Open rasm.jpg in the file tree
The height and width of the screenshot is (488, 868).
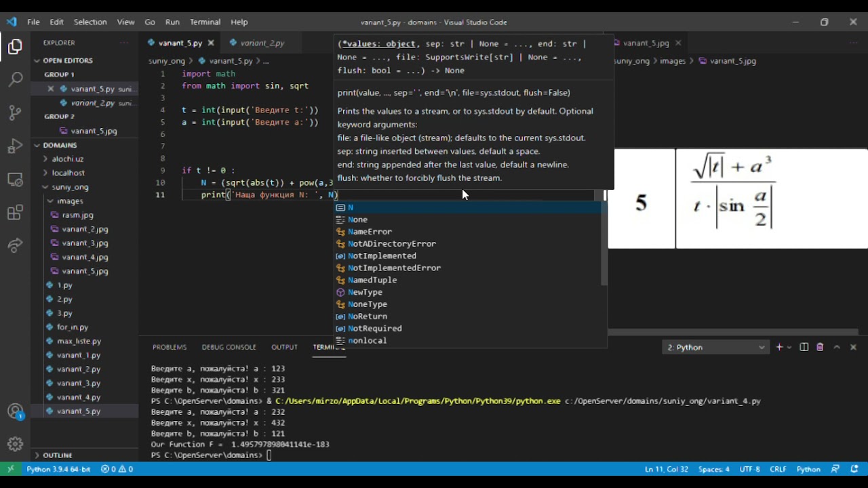(78, 215)
